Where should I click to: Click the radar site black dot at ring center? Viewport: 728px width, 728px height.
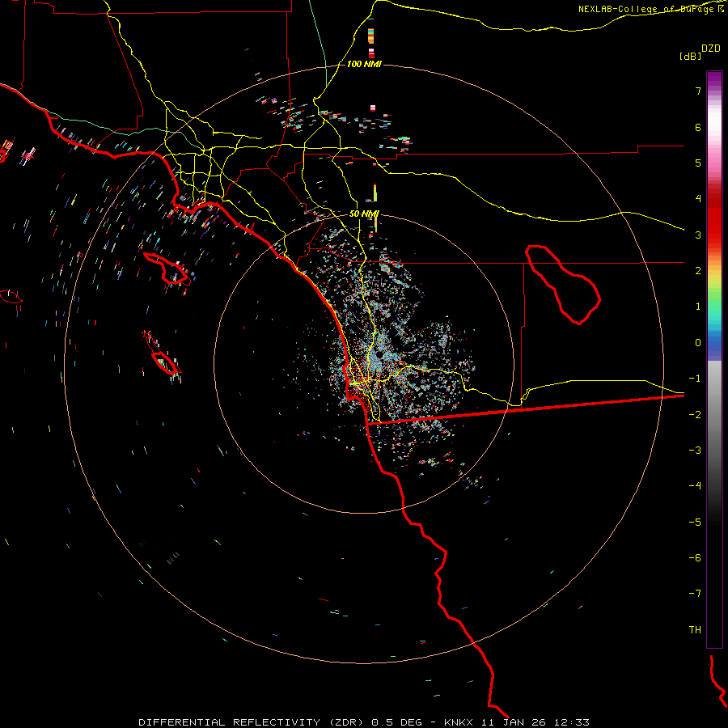click(x=380, y=354)
